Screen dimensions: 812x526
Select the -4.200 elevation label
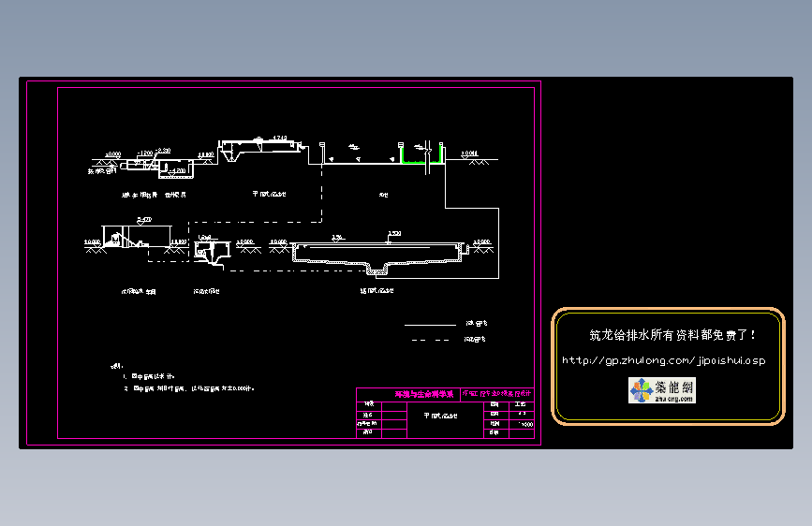click(x=177, y=170)
